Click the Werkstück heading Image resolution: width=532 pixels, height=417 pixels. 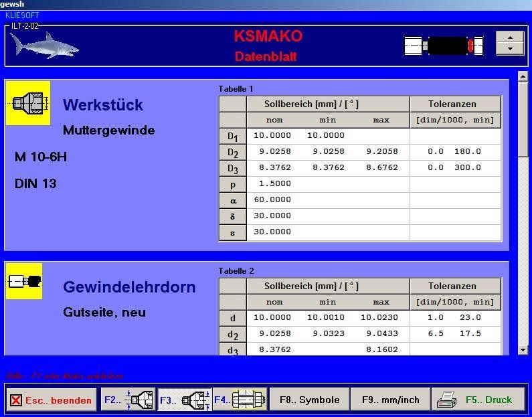click(103, 105)
